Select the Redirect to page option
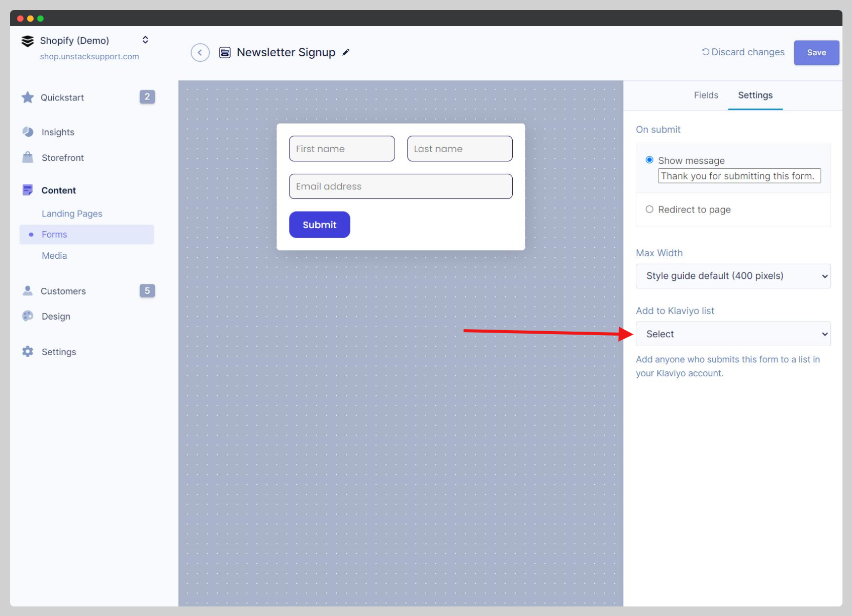The height and width of the screenshot is (616, 852). [649, 210]
